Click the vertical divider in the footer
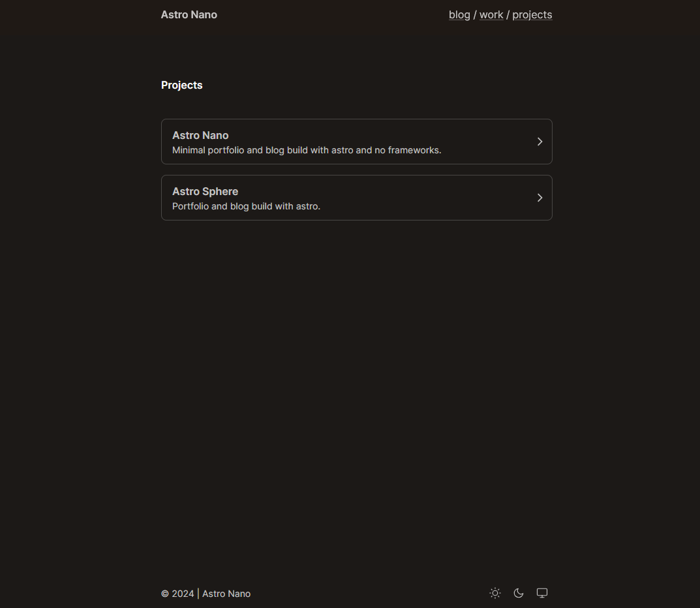This screenshot has width=700, height=608. click(198, 594)
